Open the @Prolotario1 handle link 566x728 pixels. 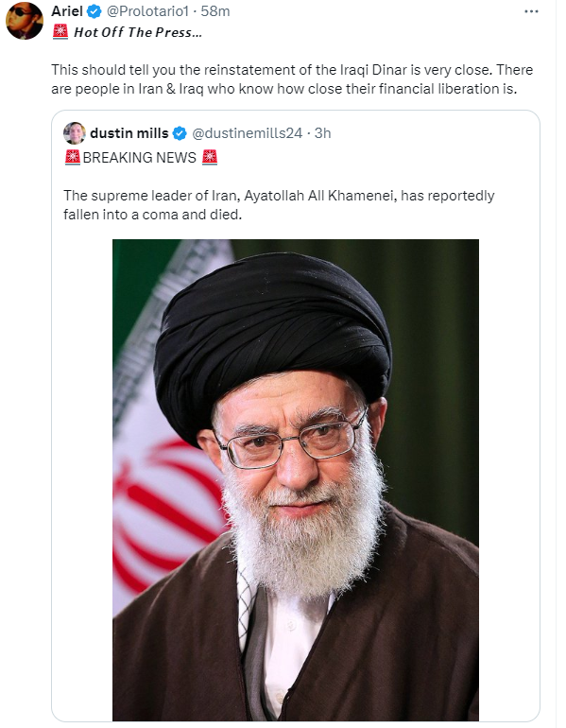[x=147, y=11]
